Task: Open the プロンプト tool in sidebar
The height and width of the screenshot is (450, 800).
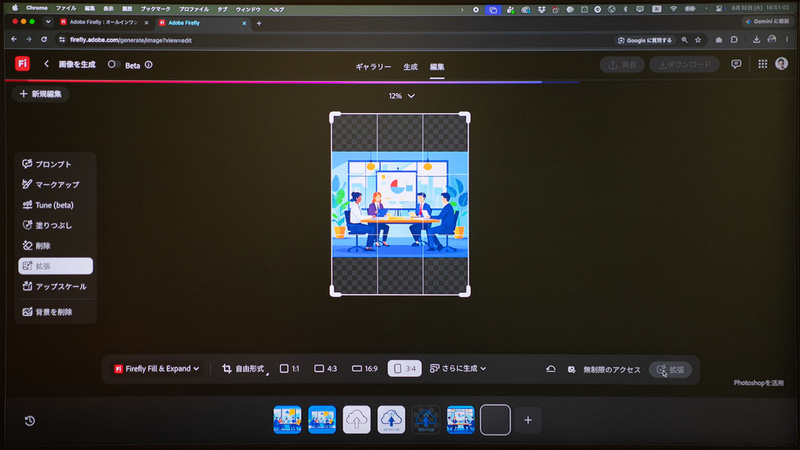Action: (x=55, y=164)
